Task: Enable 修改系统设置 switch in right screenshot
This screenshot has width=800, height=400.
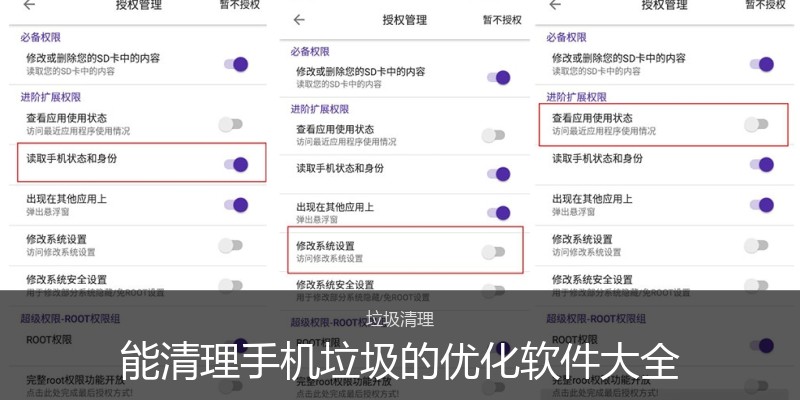Action: pos(756,246)
